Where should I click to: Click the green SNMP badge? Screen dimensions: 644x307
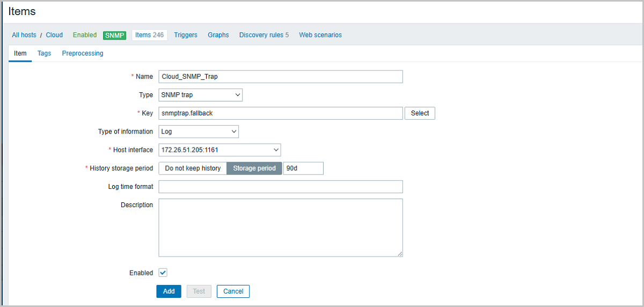click(x=114, y=35)
